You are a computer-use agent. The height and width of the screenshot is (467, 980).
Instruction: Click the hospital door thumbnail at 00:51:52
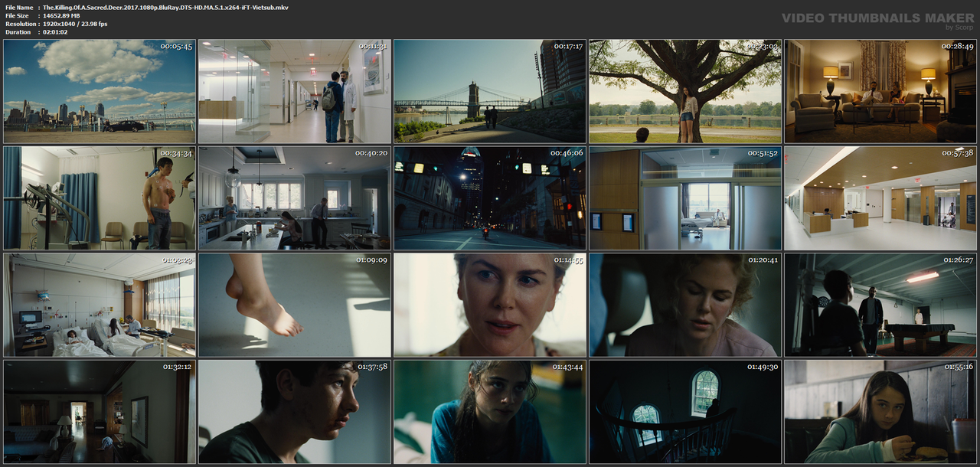(685, 198)
